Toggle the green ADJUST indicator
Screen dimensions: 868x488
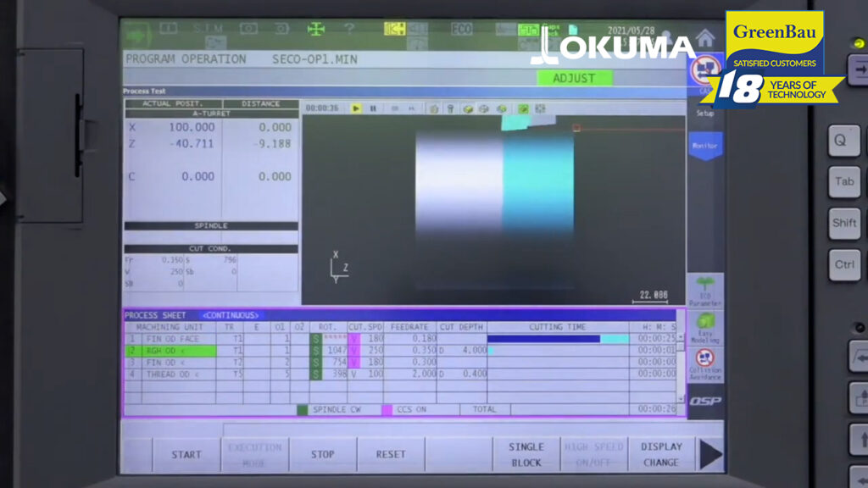pos(574,78)
